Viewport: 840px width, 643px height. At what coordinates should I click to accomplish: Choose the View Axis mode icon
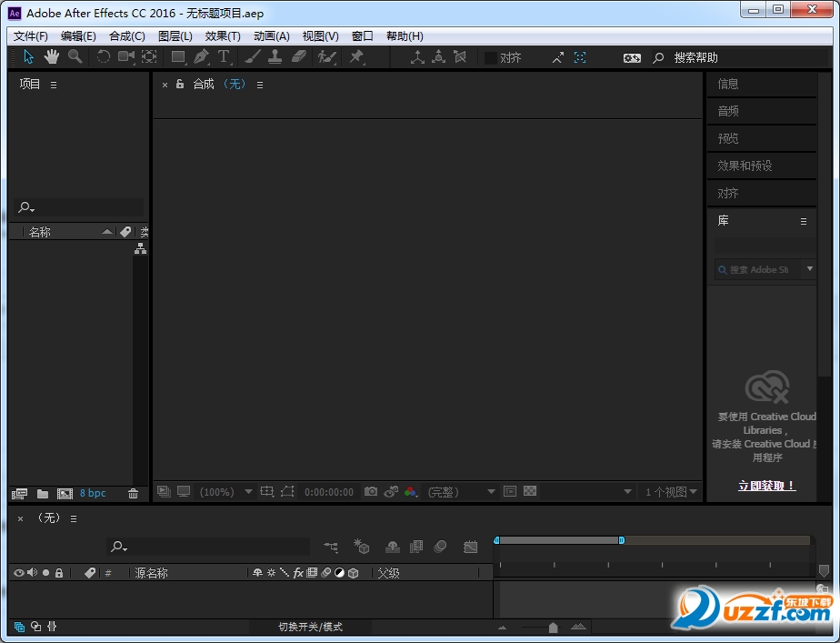coord(460,56)
